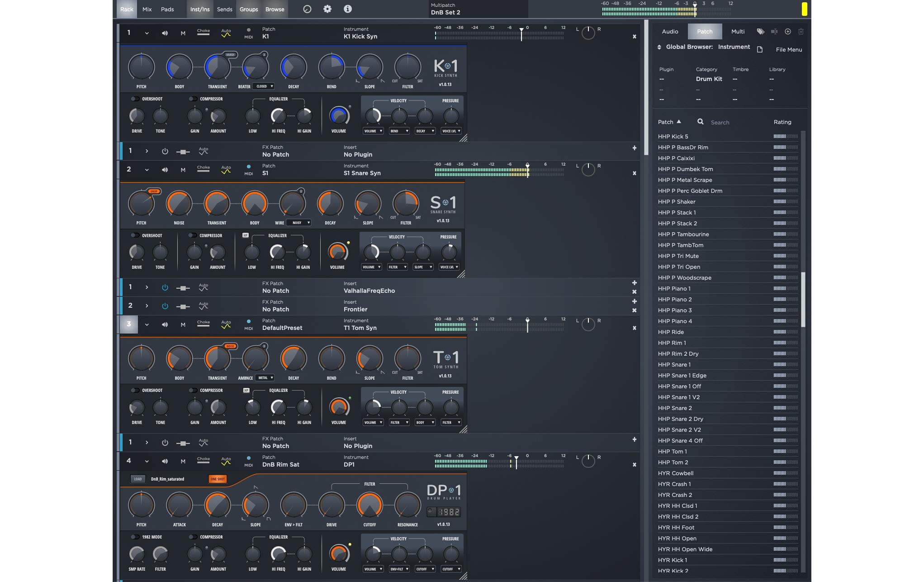Click the LOAD button on DP1 drum player
Screen dimensions: 924x582
[x=137, y=479]
